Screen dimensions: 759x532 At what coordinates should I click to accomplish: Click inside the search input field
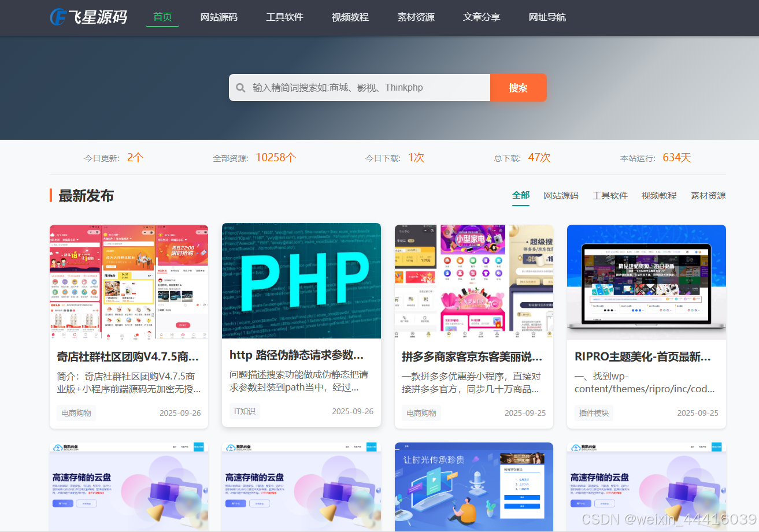pyautogui.click(x=358, y=87)
